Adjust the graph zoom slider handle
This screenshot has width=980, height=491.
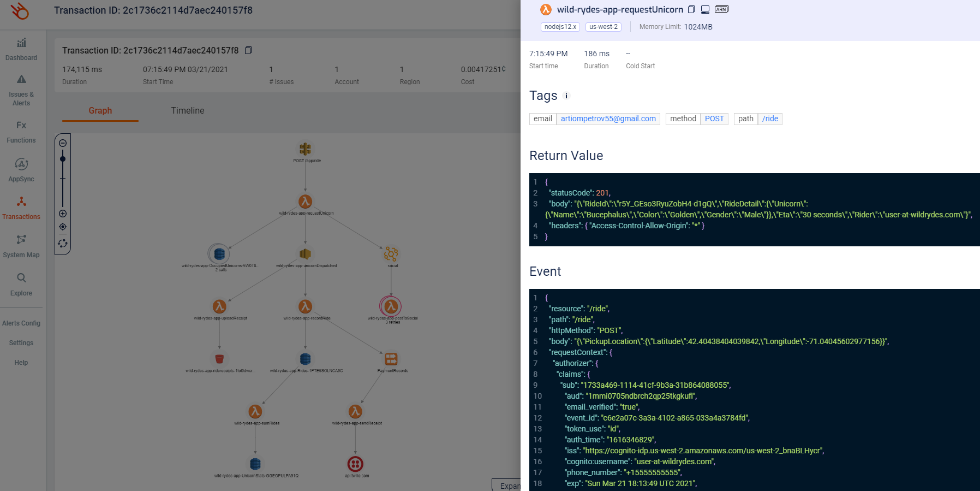[x=63, y=159]
